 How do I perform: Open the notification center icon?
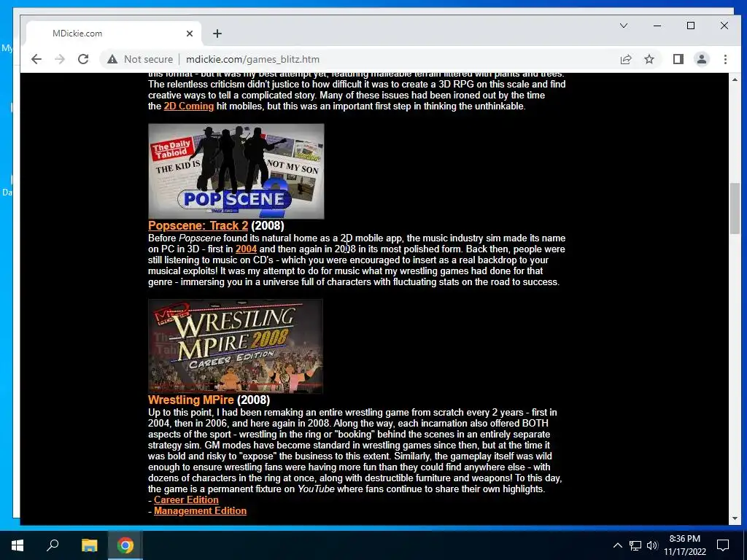pos(723,545)
